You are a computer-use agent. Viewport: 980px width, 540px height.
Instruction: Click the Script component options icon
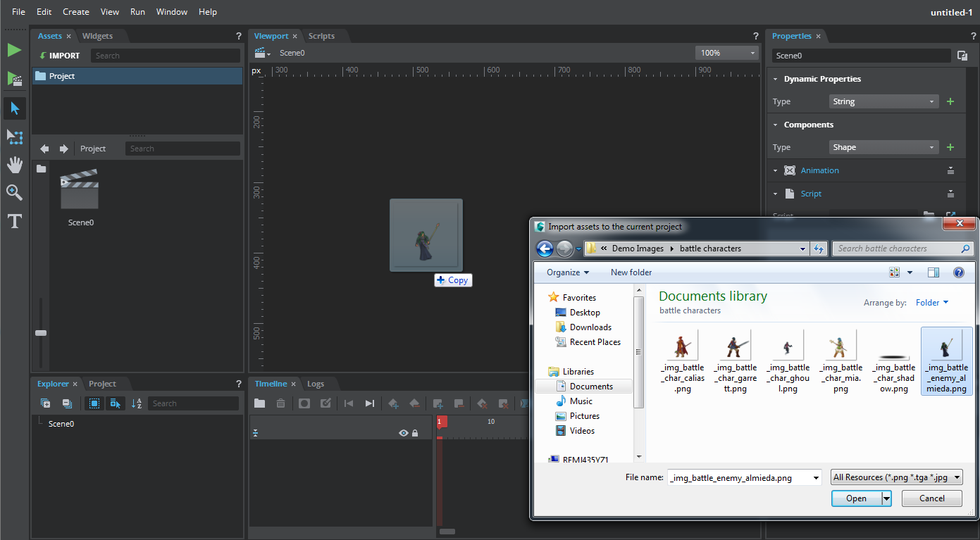pyautogui.click(x=950, y=194)
